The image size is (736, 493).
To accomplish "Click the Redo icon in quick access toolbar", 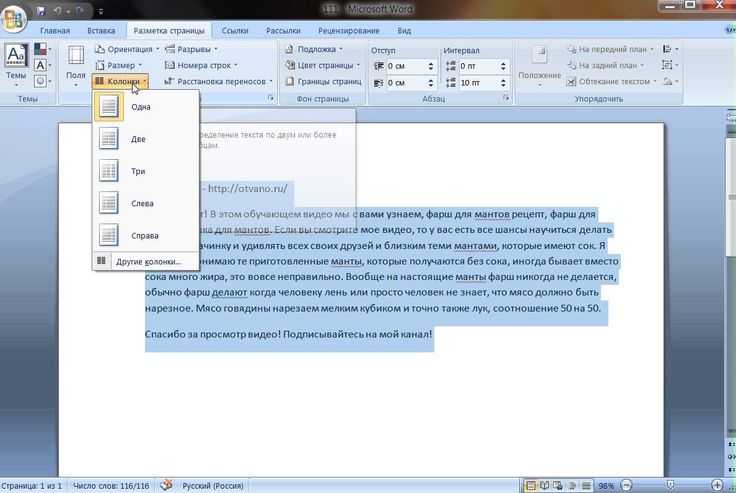I will 80,10.
